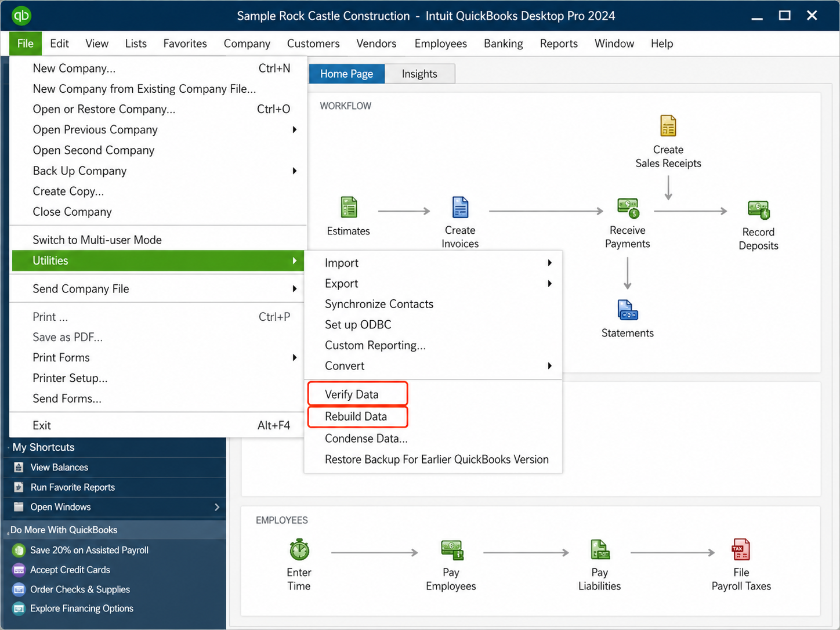The width and height of the screenshot is (840, 630).
Task: Open the Lists menu
Action: coord(136,44)
